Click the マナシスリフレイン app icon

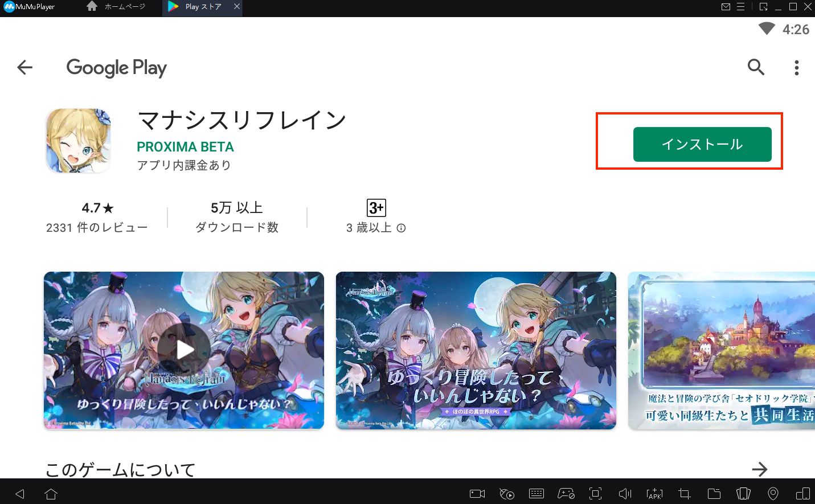(x=79, y=141)
